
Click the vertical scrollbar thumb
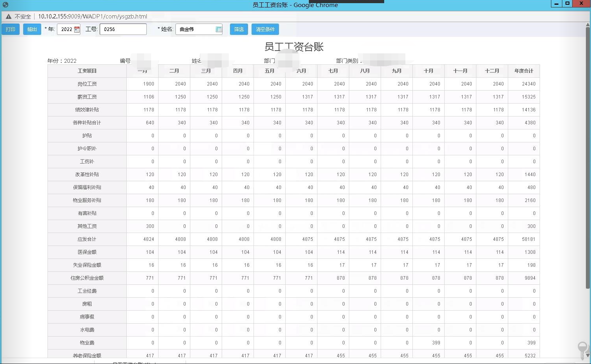coord(588,157)
